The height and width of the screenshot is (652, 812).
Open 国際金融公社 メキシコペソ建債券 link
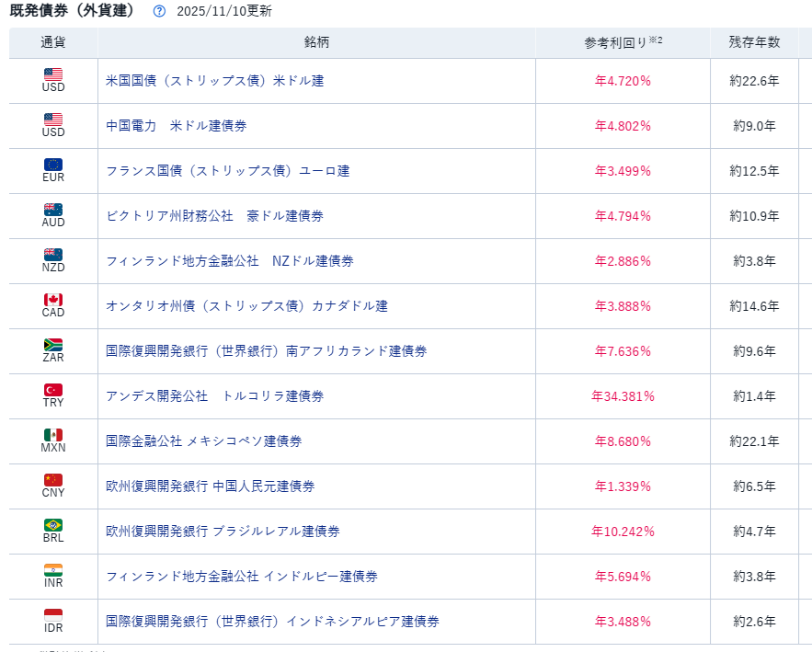pos(203,441)
